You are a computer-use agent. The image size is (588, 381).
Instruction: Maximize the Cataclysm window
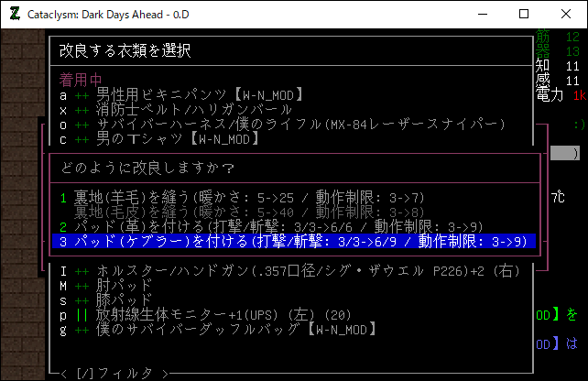click(523, 14)
